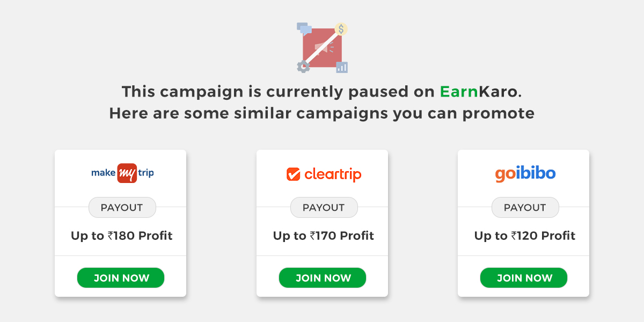644x322 pixels.
Task: Select the Up to ₹170 Profit text
Action: (x=324, y=235)
